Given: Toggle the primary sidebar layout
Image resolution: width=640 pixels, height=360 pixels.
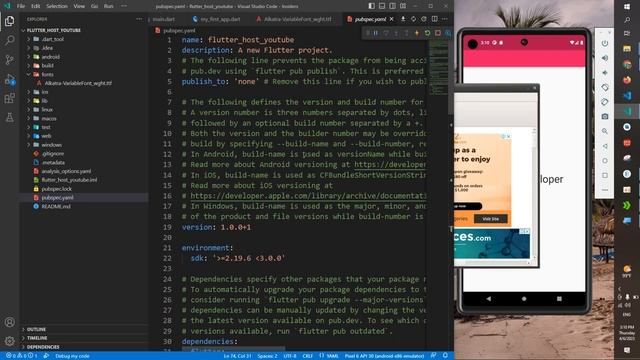Looking at the screenshot, I should (371, 6).
